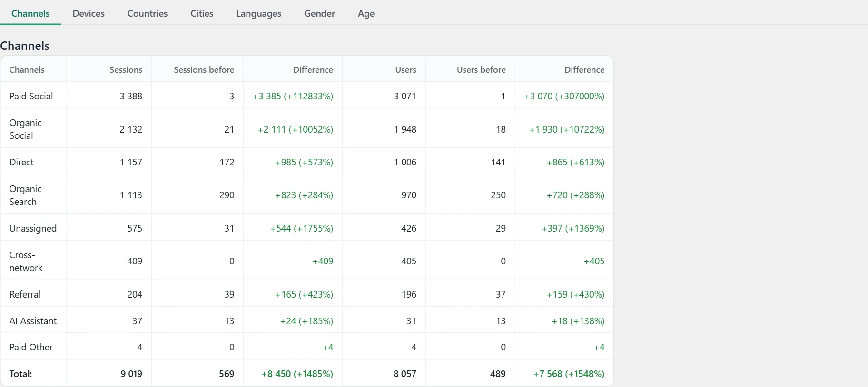Click the +397 (+1369%) difference value
868x387 pixels.
(x=573, y=228)
